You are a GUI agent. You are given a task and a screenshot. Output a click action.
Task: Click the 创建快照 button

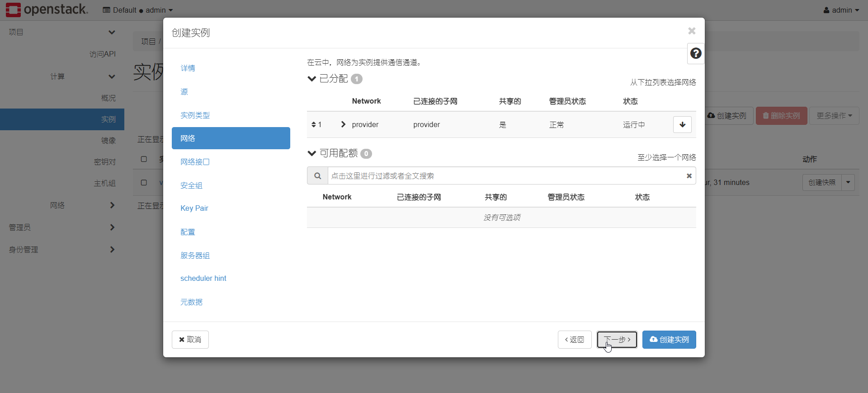[822, 182]
